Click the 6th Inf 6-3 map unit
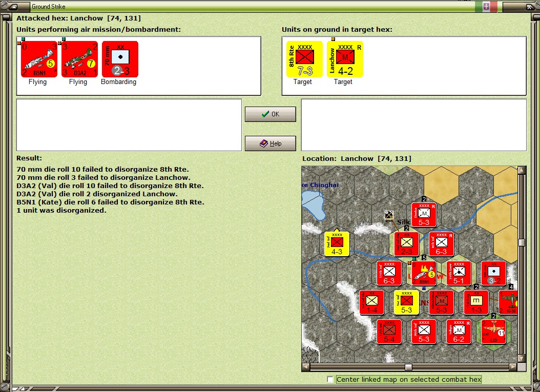Image resolution: width=540 pixels, height=392 pixels. [x=442, y=244]
